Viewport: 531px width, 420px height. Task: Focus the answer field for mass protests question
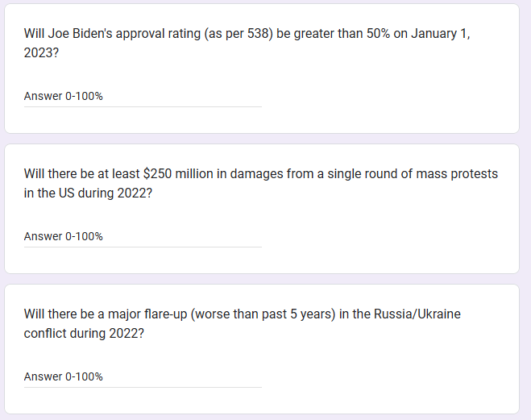tap(143, 237)
